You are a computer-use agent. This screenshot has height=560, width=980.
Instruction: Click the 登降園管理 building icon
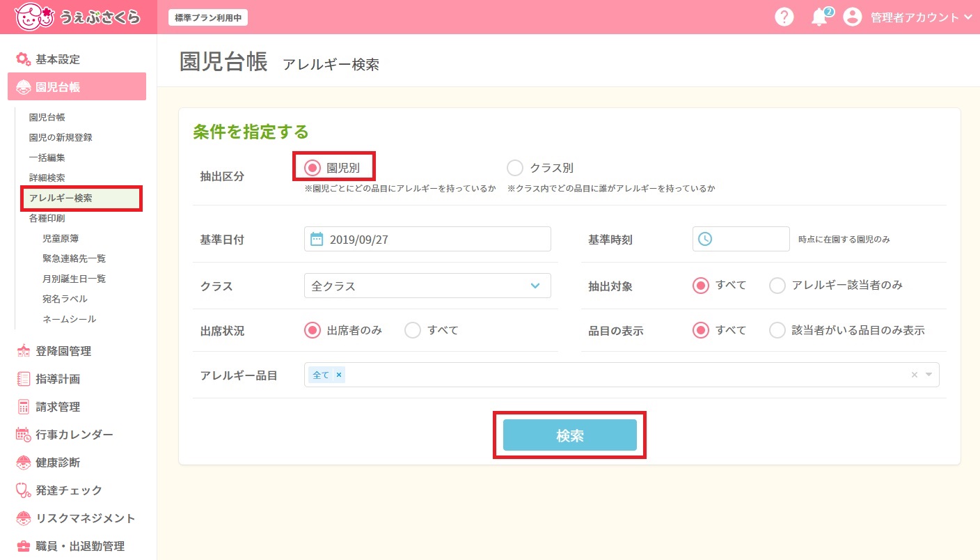pos(23,351)
